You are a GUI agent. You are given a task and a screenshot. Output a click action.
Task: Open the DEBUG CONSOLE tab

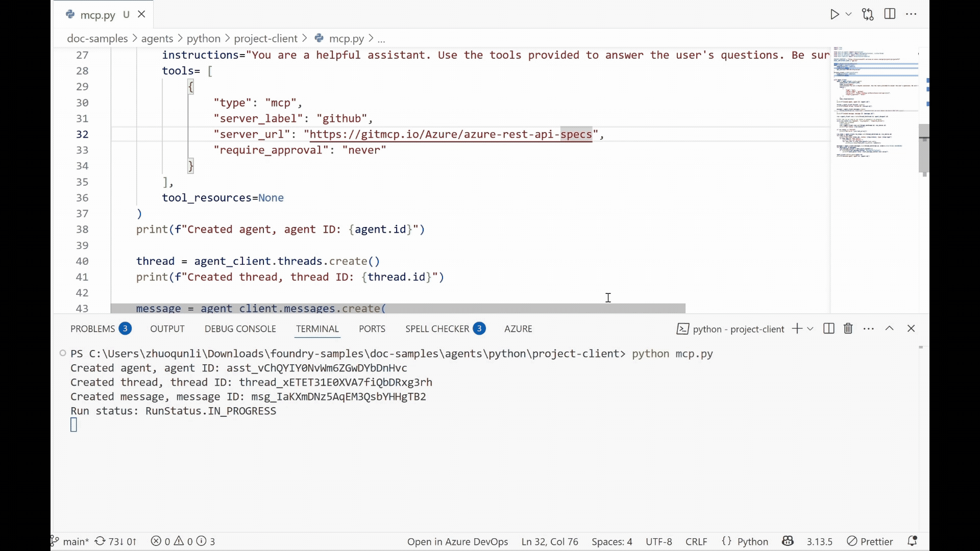[240, 329]
